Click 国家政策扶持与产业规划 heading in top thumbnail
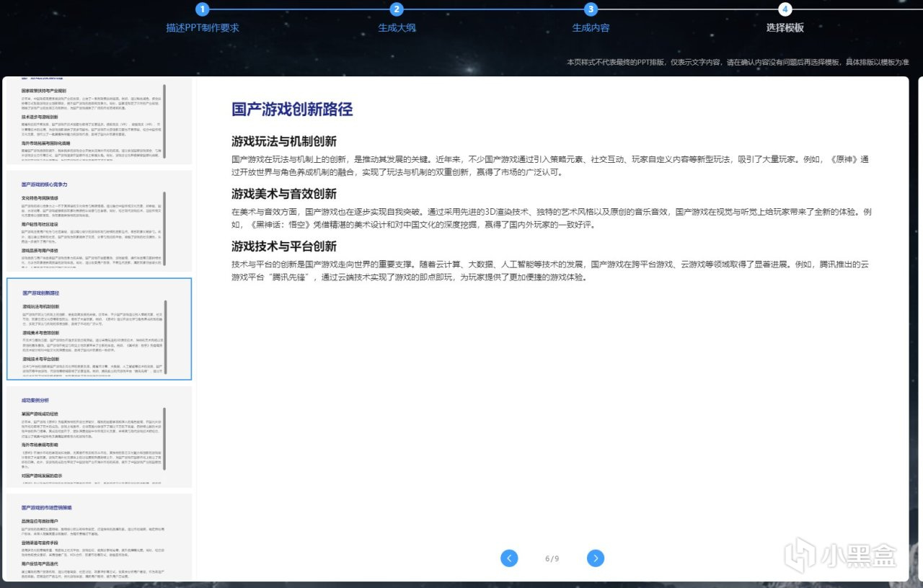The image size is (923, 588). 45,91
